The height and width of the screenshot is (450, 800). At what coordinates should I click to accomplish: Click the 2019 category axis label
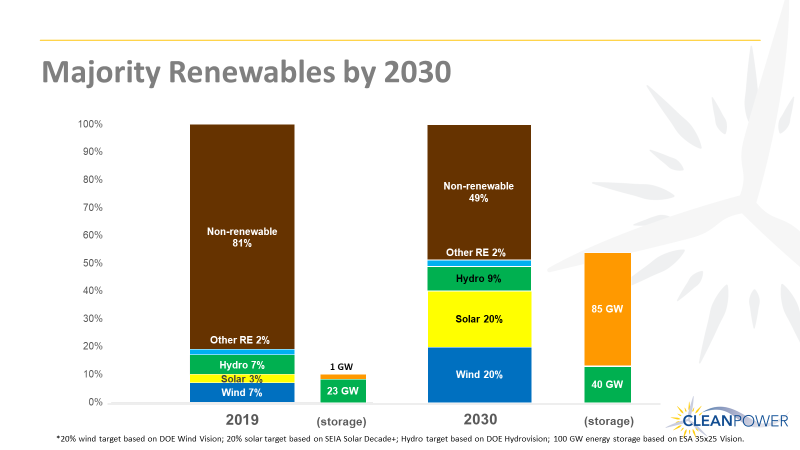(x=242, y=419)
